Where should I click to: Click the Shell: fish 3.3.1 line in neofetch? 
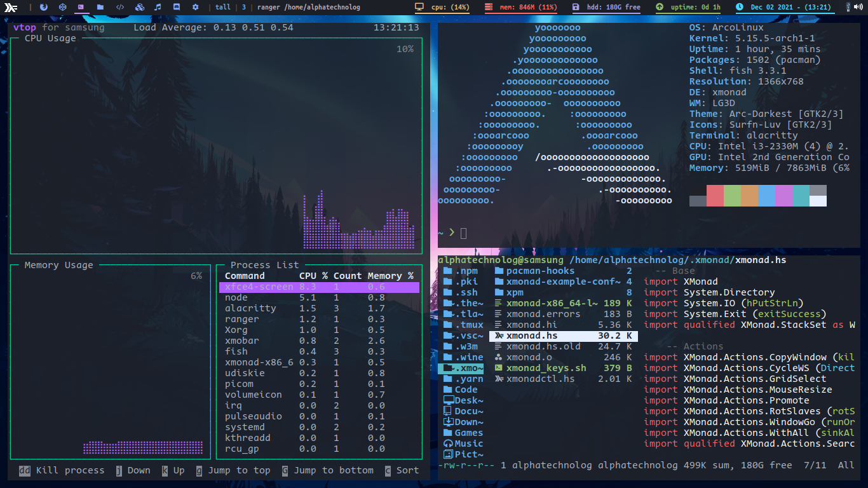738,71
